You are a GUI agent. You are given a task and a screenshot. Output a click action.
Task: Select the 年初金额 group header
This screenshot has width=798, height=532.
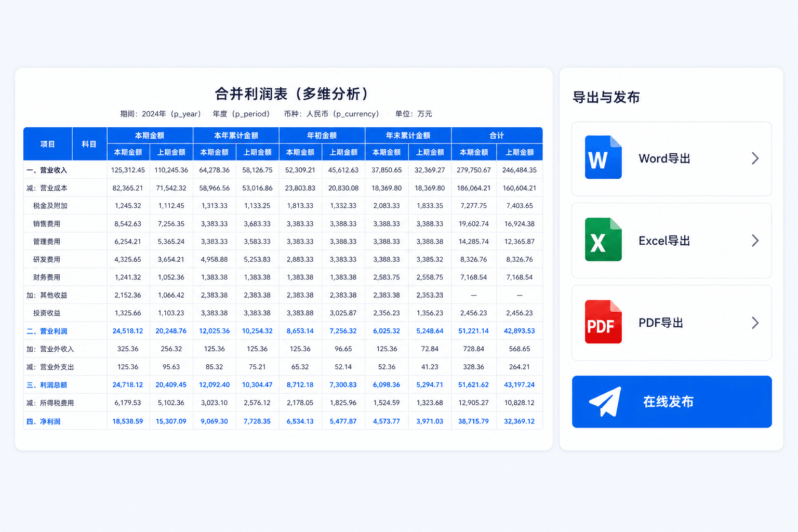[x=322, y=135]
